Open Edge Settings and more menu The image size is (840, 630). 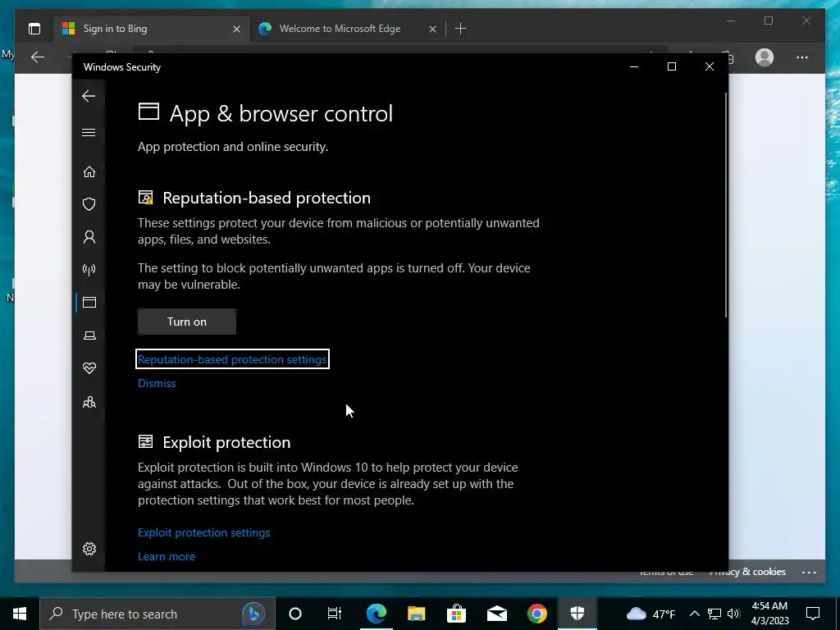(x=802, y=57)
